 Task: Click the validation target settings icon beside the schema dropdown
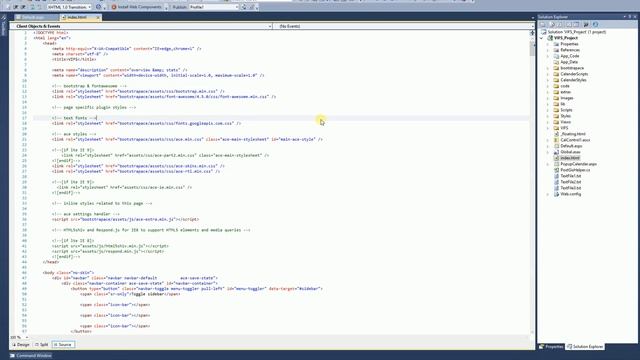tap(98, 7)
